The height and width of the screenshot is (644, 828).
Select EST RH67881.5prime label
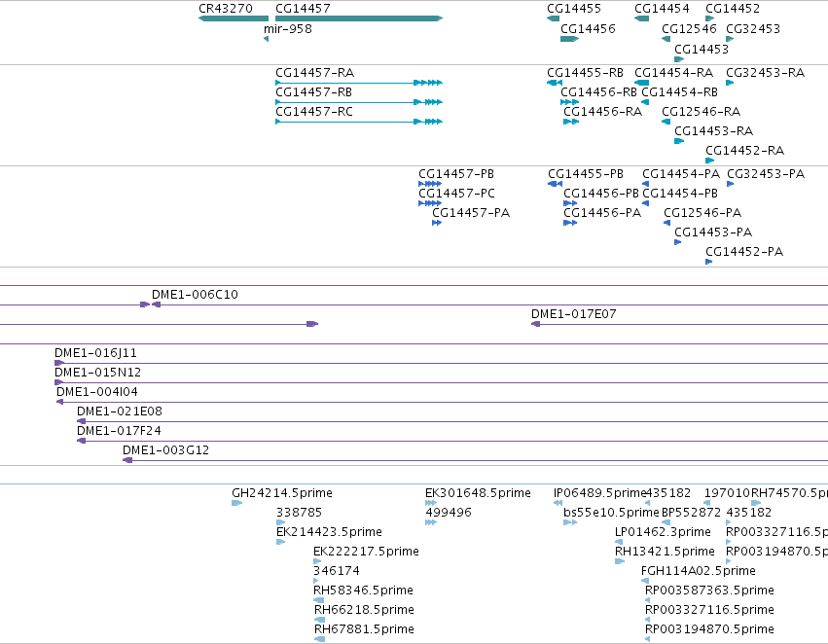click(364, 629)
